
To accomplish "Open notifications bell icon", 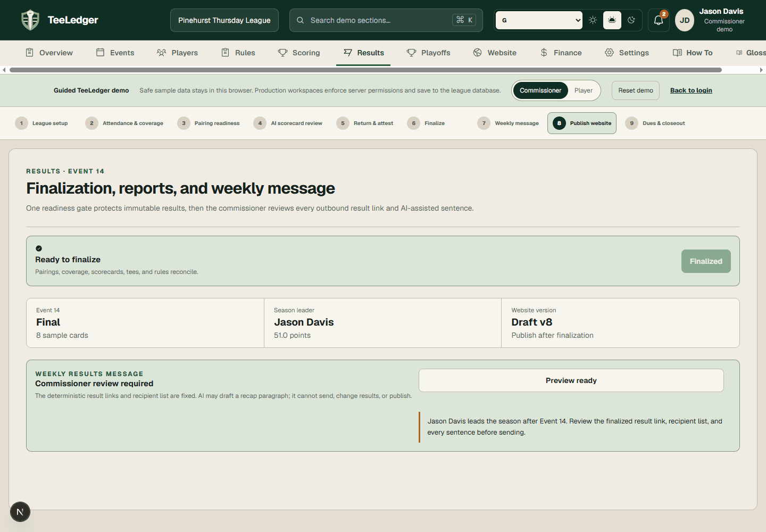I will pyautogui.click(x=659, y=20).
